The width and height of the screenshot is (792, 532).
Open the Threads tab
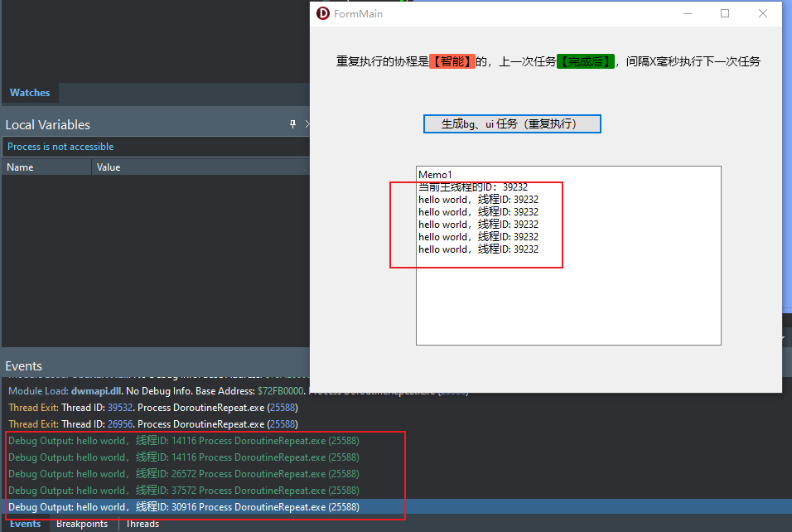pos(142,524)
